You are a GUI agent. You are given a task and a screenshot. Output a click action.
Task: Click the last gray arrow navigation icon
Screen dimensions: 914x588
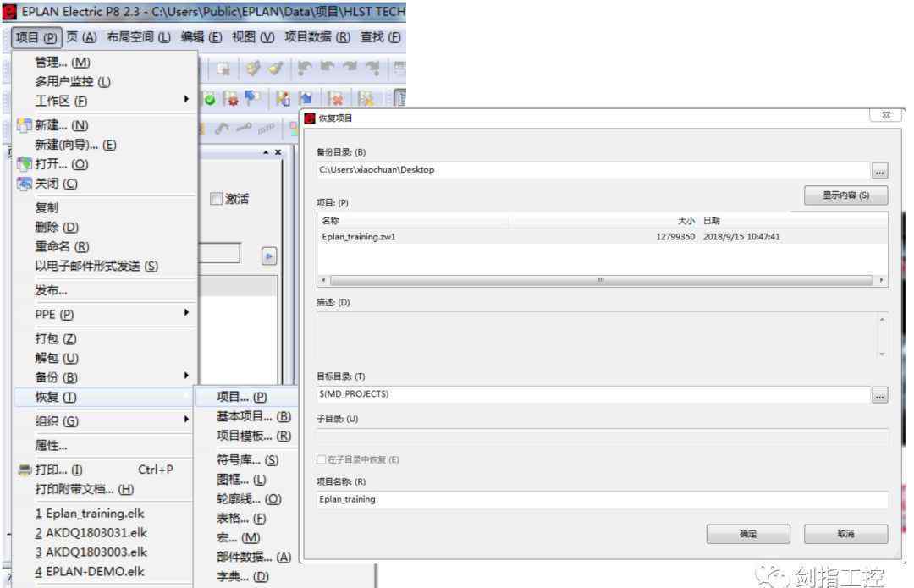372,69
